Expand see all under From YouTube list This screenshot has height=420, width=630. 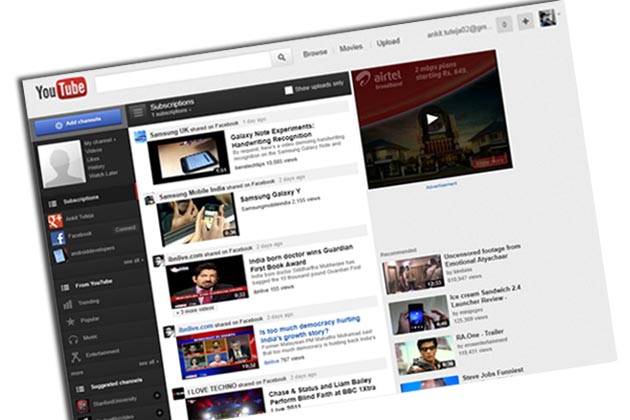(149, 363)
